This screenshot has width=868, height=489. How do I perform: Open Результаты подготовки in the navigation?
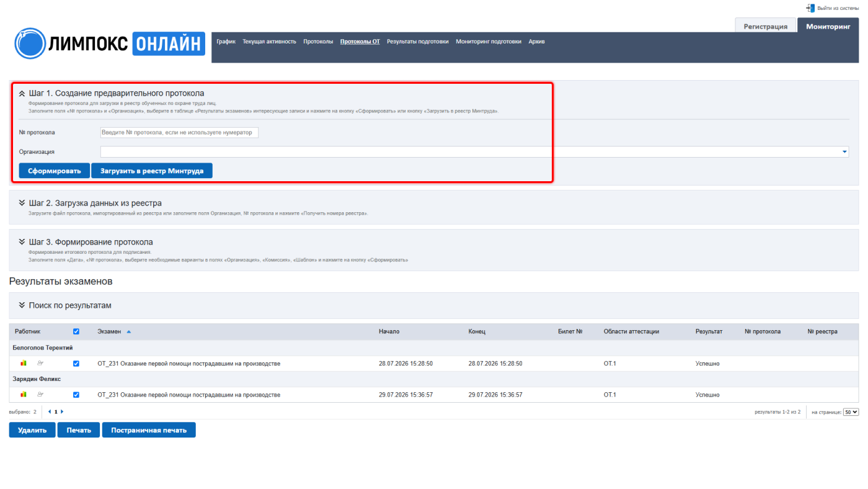tap(418, 42)
